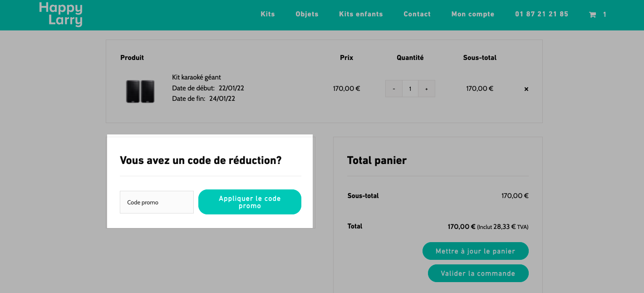Go to the Objets menu
Viewport: 644px width, 293px height.
tap(307, 14)
